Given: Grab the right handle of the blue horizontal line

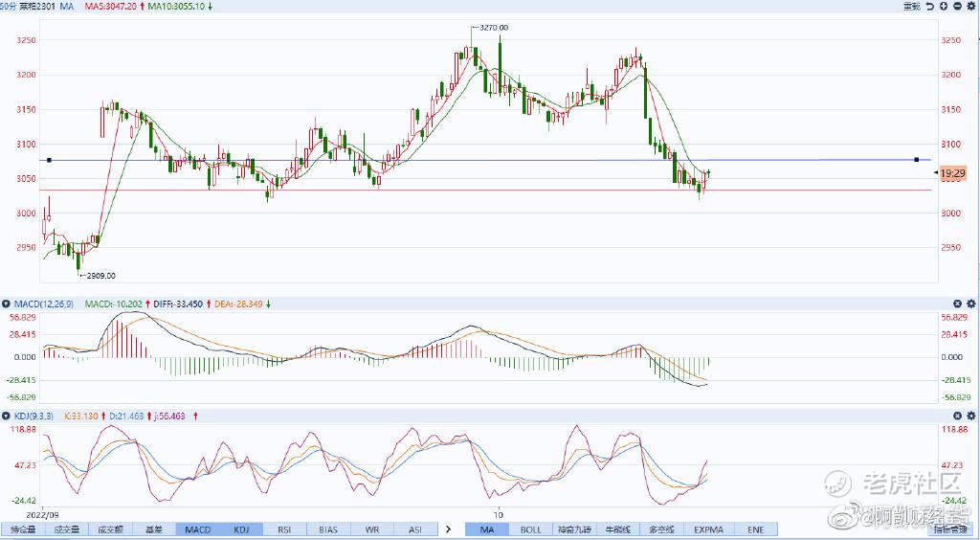Looking at the screenshot, I should click(x=916, y=160).
